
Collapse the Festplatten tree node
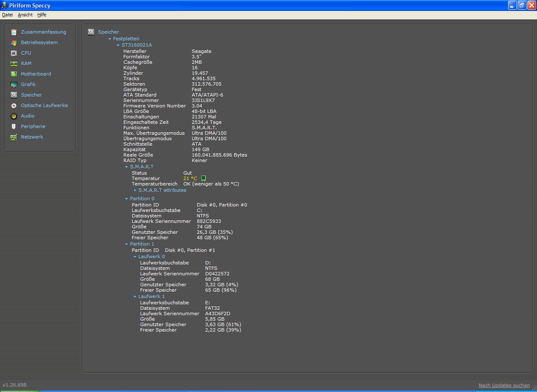click(x=109, y=39)
